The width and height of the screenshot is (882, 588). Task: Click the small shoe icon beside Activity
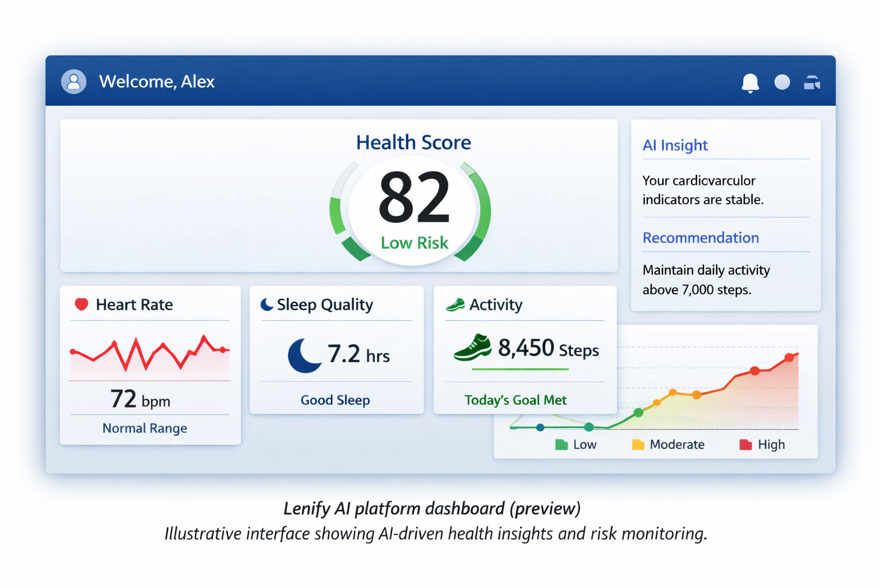455,304
